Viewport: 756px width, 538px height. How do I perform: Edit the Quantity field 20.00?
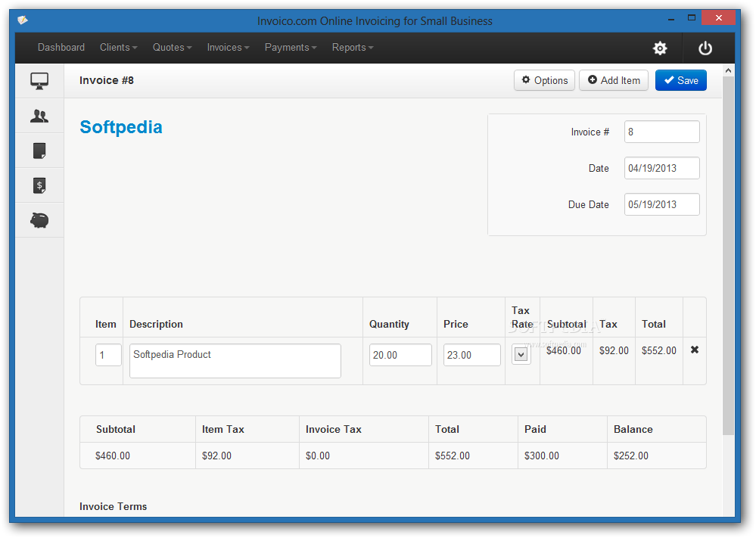pyautogui.click(x=400, y=356)
